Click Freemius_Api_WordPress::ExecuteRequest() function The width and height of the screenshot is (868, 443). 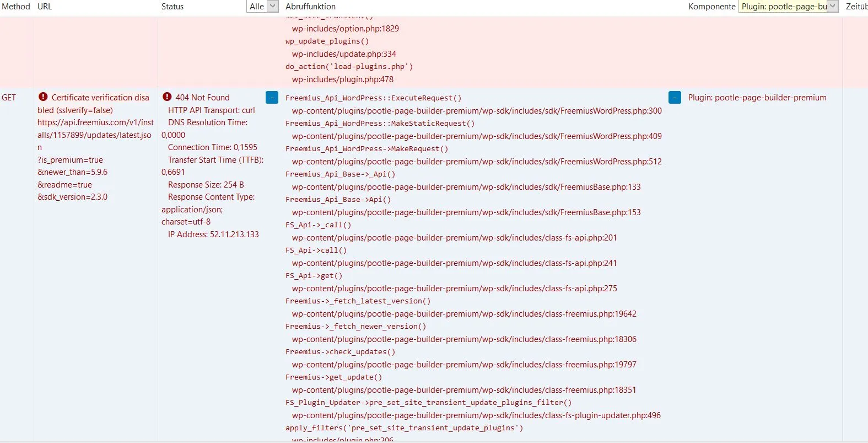pos(374,98)
